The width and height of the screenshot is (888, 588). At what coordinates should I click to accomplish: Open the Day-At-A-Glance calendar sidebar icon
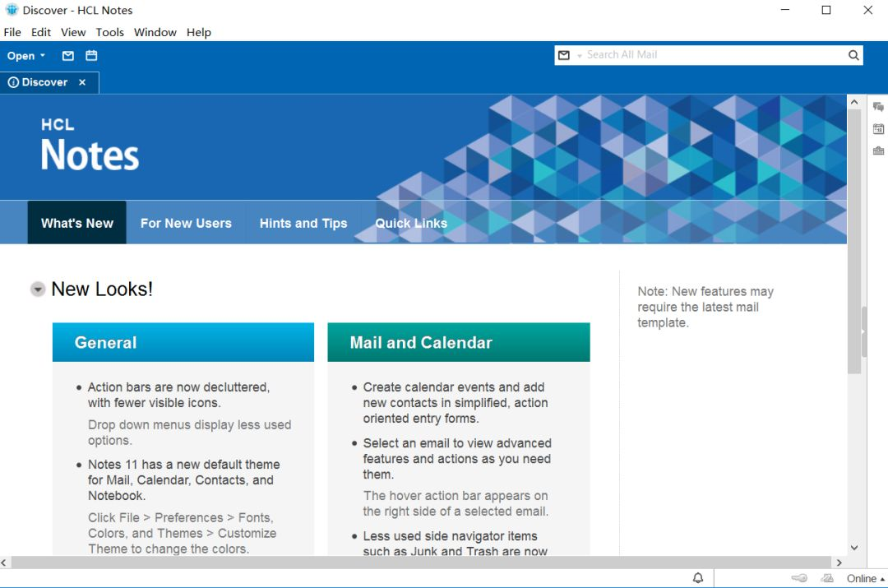tap(878, 128)
